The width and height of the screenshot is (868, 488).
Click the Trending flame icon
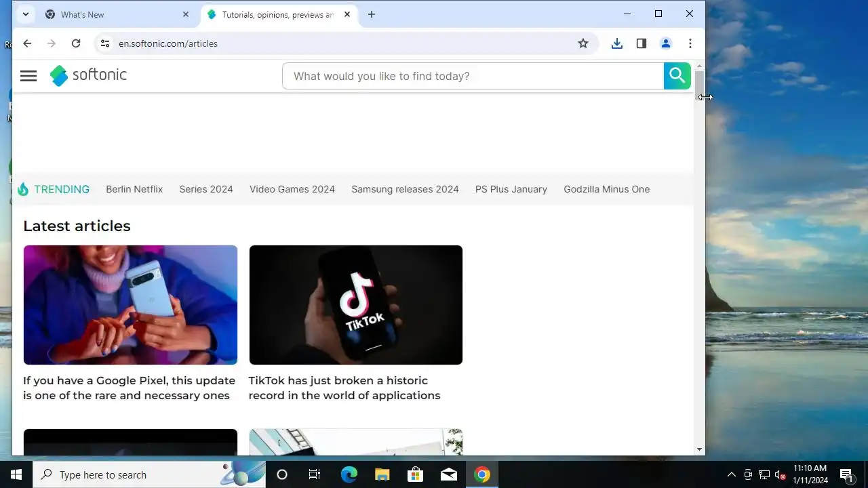pos(23,189)
